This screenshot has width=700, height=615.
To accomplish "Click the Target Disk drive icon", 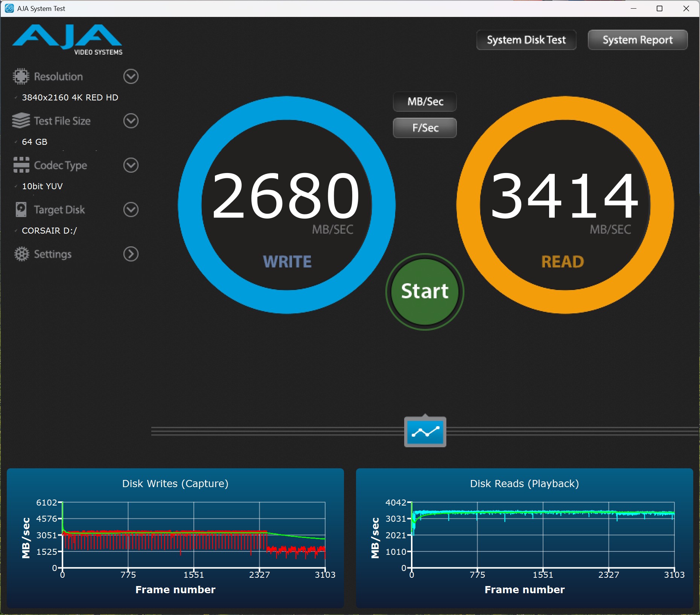I will (21, 210).
